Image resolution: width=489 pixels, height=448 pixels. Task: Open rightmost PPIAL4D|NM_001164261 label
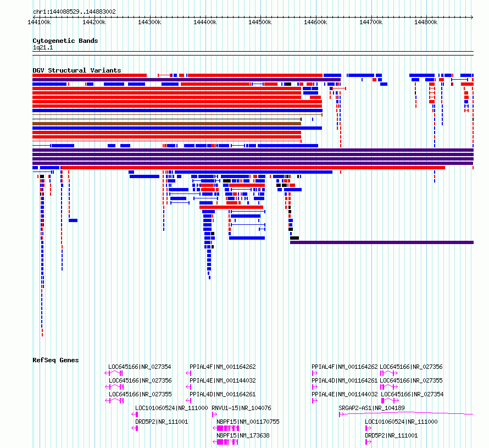click(x=344, y=380)
